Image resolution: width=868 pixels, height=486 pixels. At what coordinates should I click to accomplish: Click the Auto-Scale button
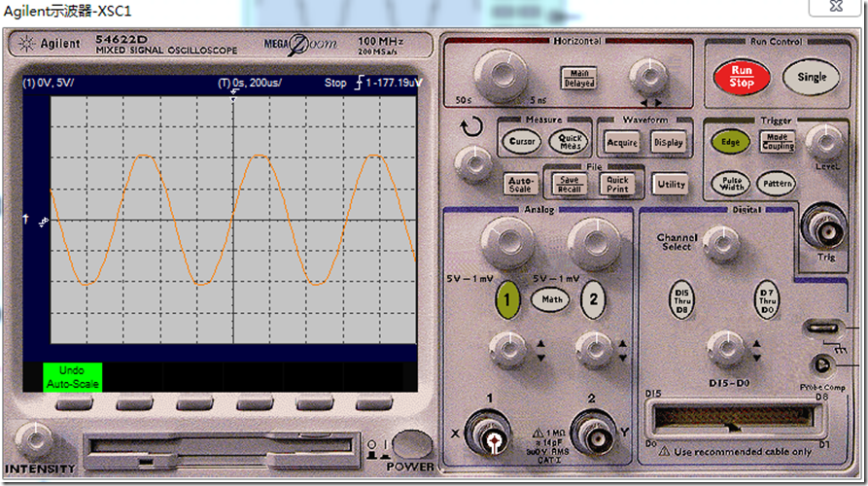tap(520, 185)
